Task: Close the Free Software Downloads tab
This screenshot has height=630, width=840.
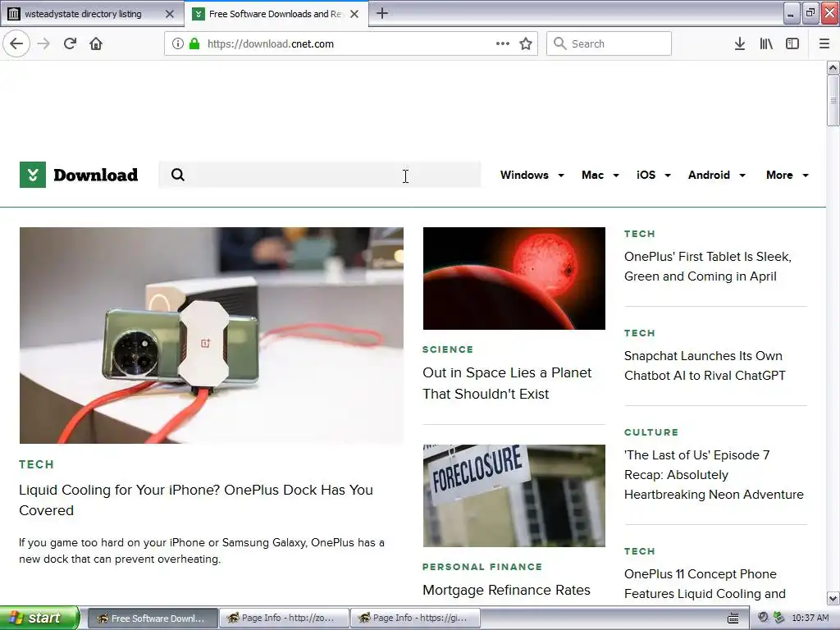Action: pyautogui.click(x=354, y=14)
